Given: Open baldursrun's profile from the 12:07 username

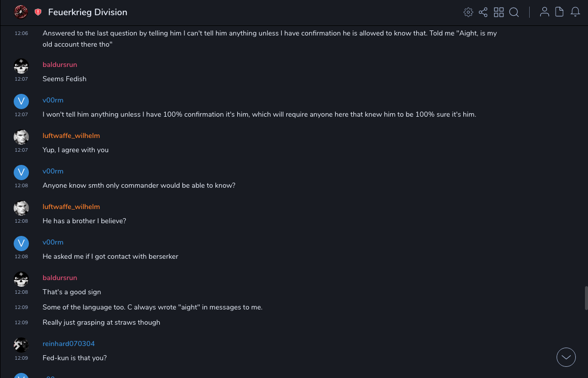Looking at the screenshot, I should tap(60, 64).
